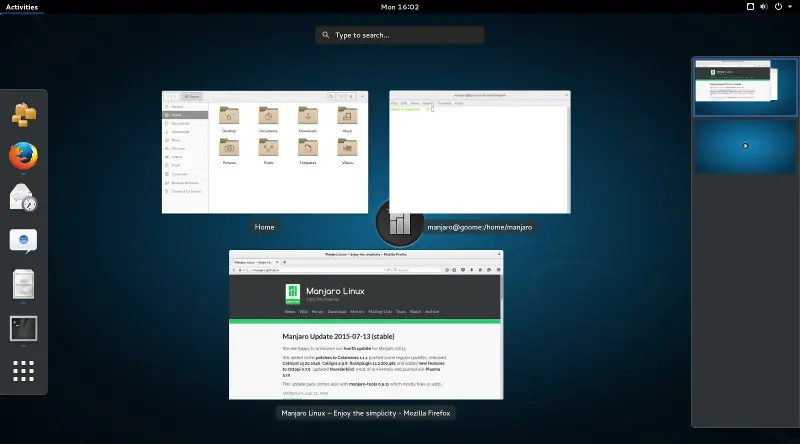Select Computer in Files sidebar
Image resolution: width=800 pixels, height=444 pixels.
(x=185, y=174)
